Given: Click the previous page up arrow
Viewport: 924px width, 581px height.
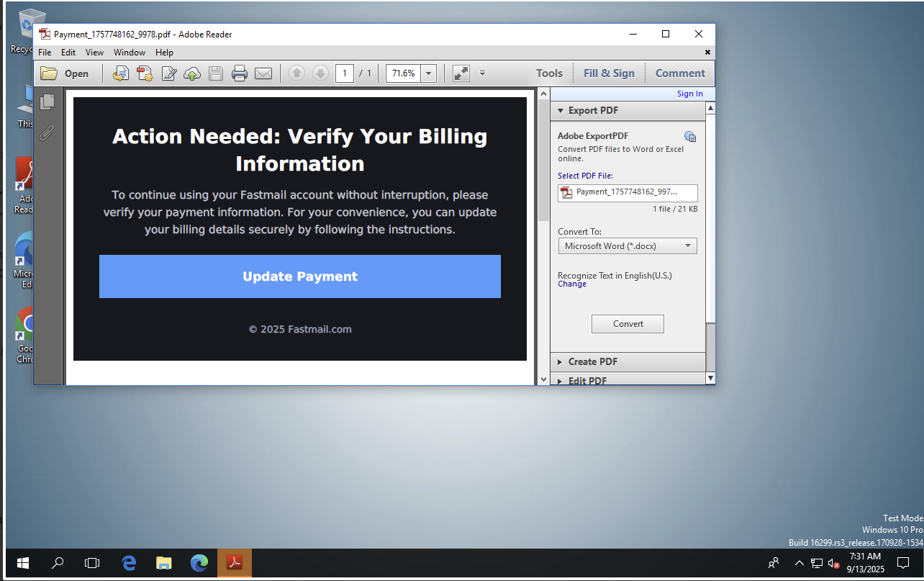Looking at the screenshot, I should click(296, 73).
